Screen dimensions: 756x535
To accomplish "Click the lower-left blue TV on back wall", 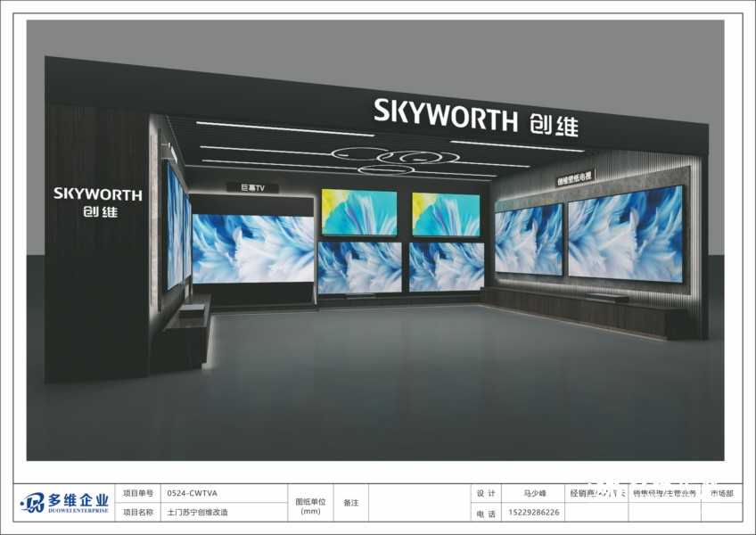I will 359,267.
